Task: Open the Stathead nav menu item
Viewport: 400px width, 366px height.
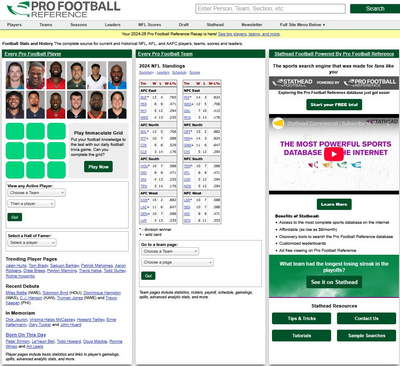Action: point(215,25)
